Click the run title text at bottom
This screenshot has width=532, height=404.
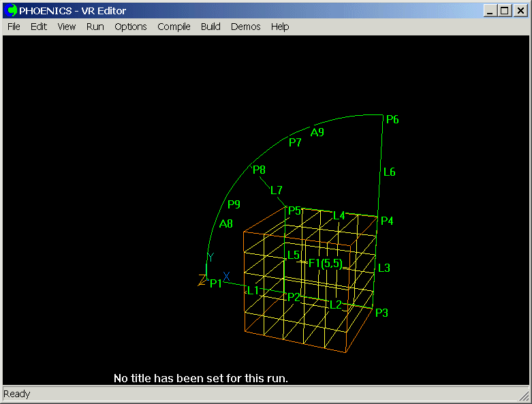[201, 378]
